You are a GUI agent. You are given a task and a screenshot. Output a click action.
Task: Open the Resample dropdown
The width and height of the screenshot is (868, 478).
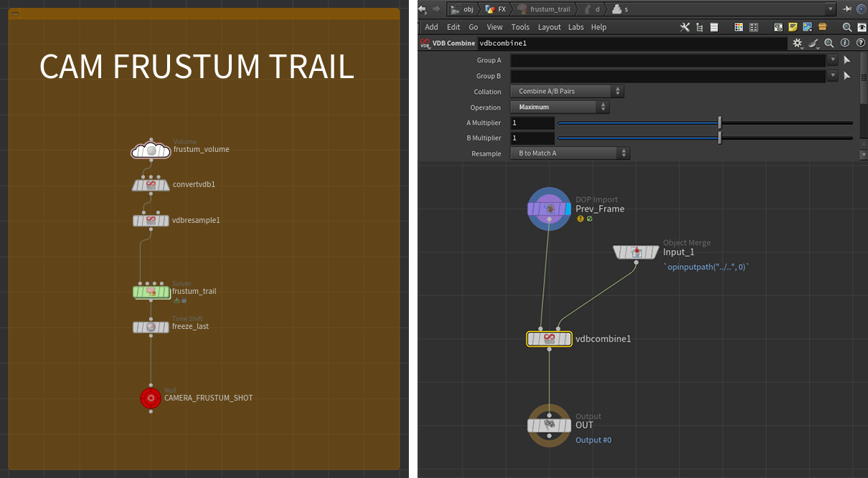tap(570, 153)
